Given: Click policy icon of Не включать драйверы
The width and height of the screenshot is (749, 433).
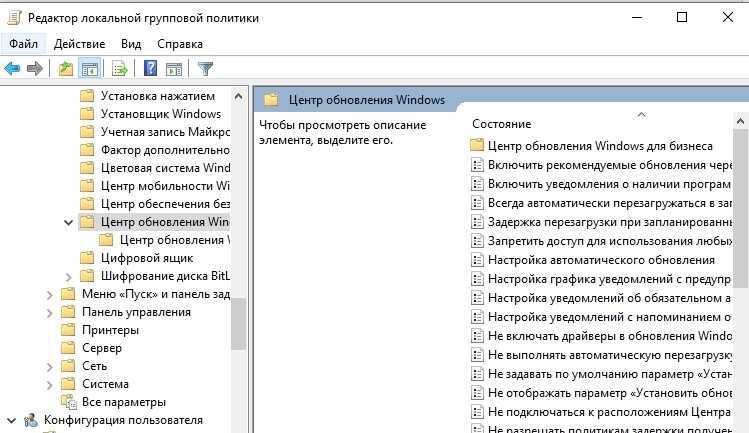Looking at the screenshot, I should tap(477, 336).
